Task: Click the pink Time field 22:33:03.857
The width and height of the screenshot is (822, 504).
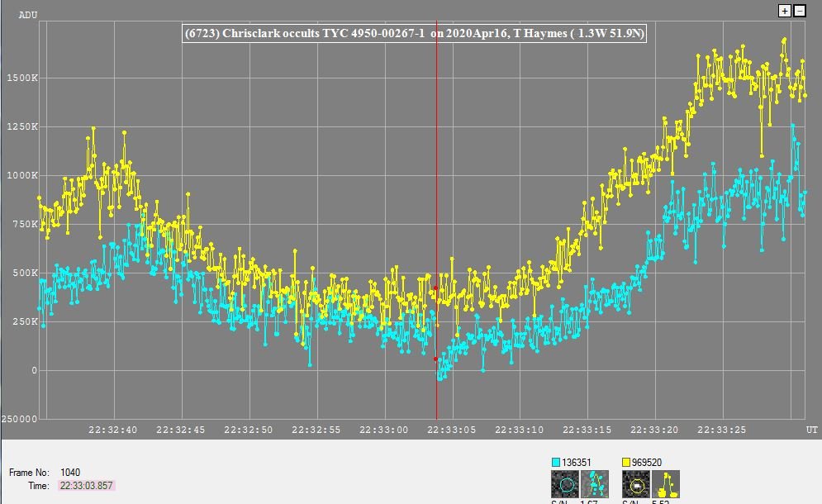Action: pos(86,486)
